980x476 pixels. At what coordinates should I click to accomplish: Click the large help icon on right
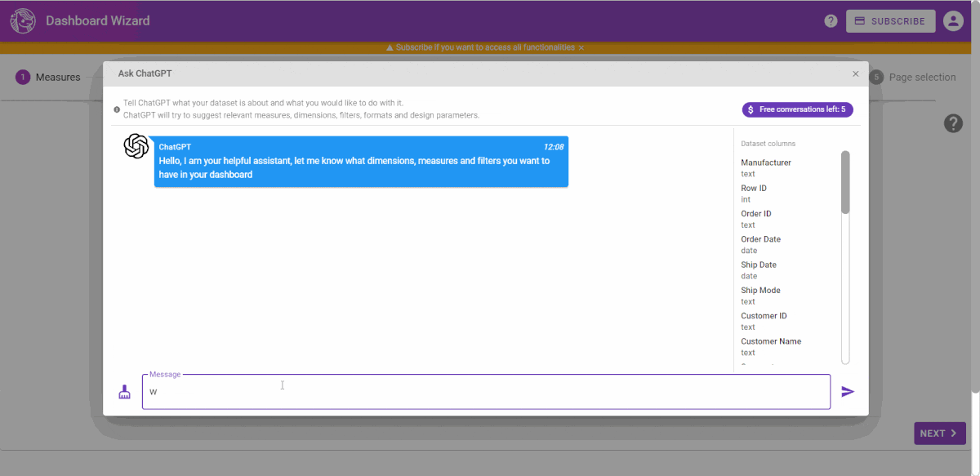click(x=953, y=123)
